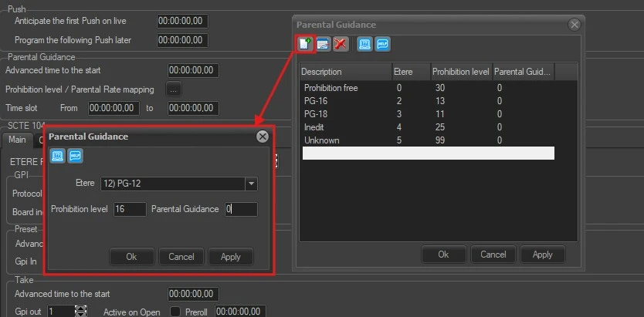The width and height of the screenshot is (644, 317).
Task: Click the Edit entry icon in list toolbar
Action: click(323, 44)
